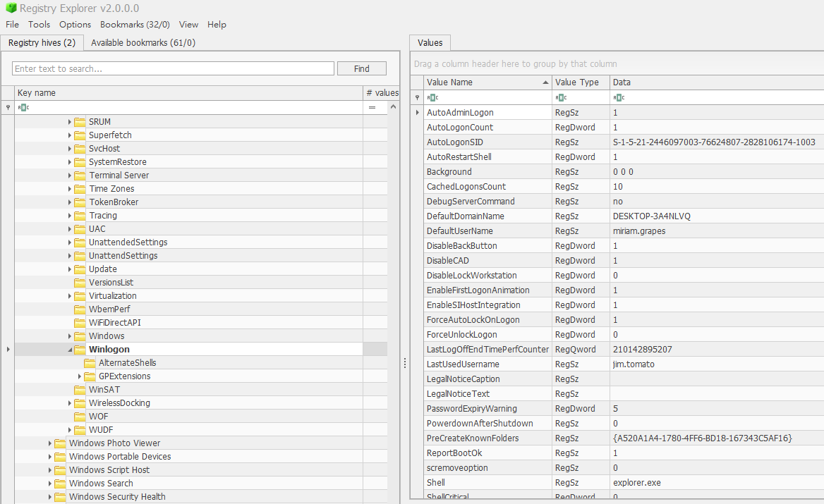Expand the Terminal Server key

(69, 176)
